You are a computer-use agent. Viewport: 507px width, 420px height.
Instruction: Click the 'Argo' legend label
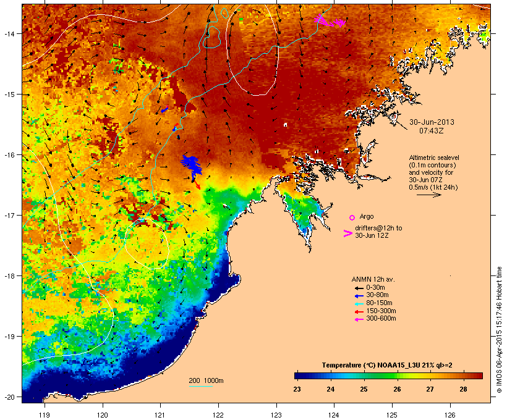[x=367, y=216]
